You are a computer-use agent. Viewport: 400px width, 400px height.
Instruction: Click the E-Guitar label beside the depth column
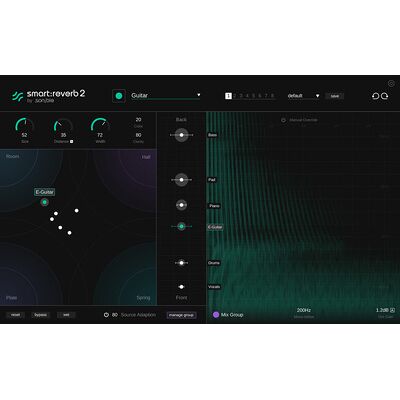point(215,227)
